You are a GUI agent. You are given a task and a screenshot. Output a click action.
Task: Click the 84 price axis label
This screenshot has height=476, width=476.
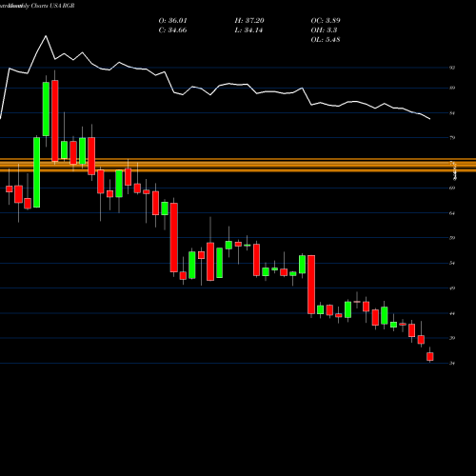(x=452, y=113)
